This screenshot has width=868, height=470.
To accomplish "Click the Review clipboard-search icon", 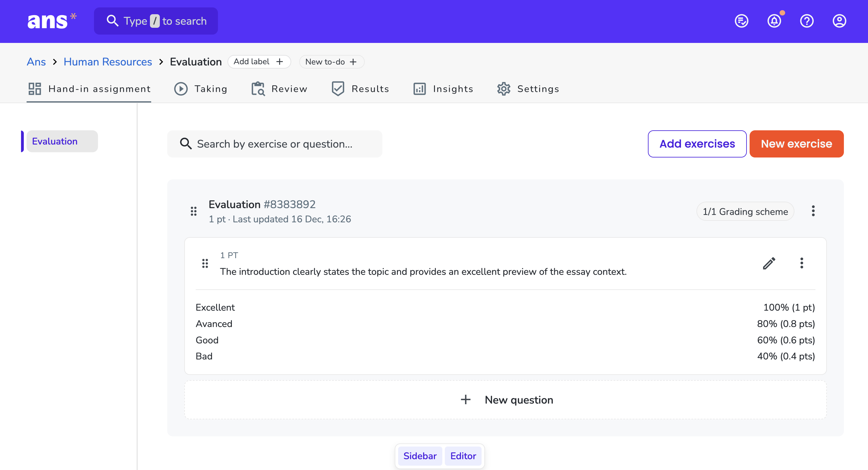I will [258, 89].
